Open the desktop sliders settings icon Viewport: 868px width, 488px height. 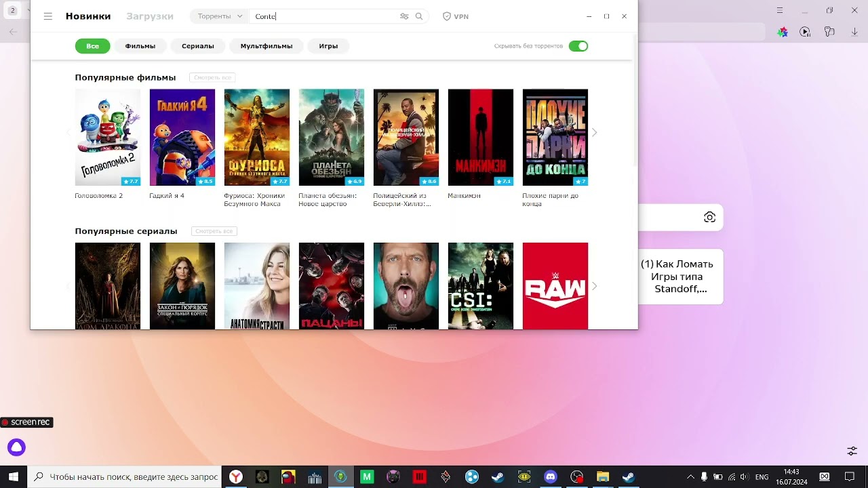click(852, 451)
